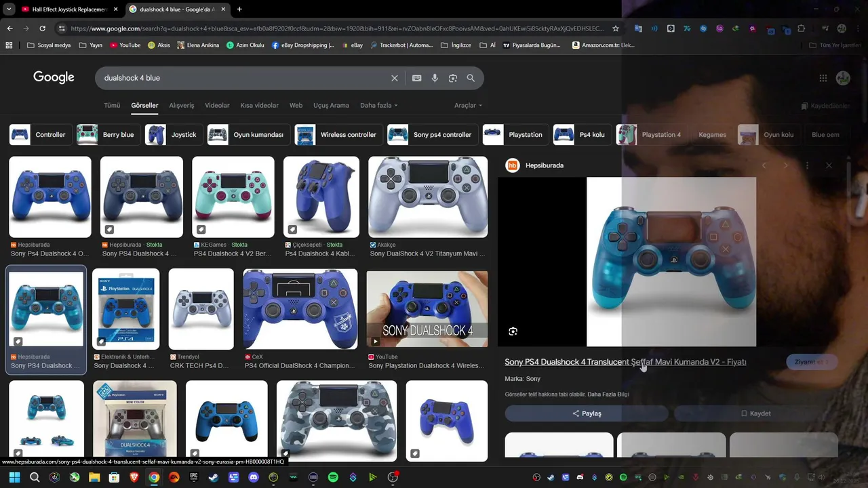Expand the Araçlar tools dropdown
The image size is (868, 488).
tap(468, 106)
